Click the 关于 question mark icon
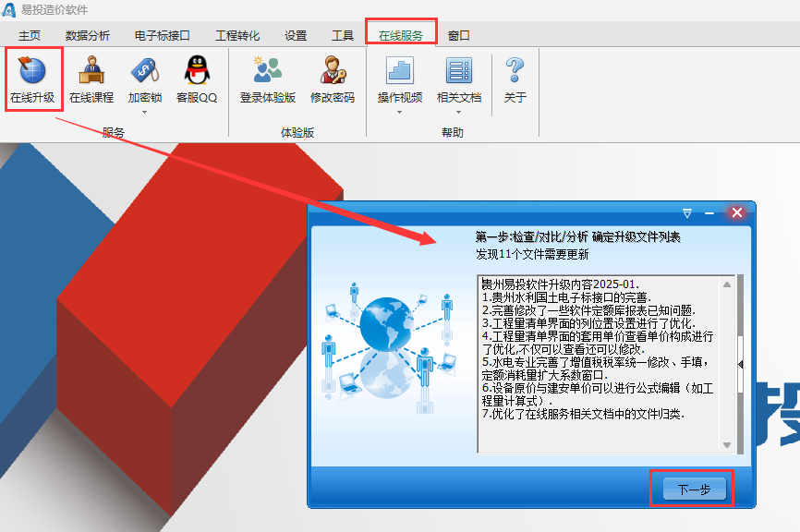Image resolution: width=800 pixels, height=532 pixels. click(515, 71)
